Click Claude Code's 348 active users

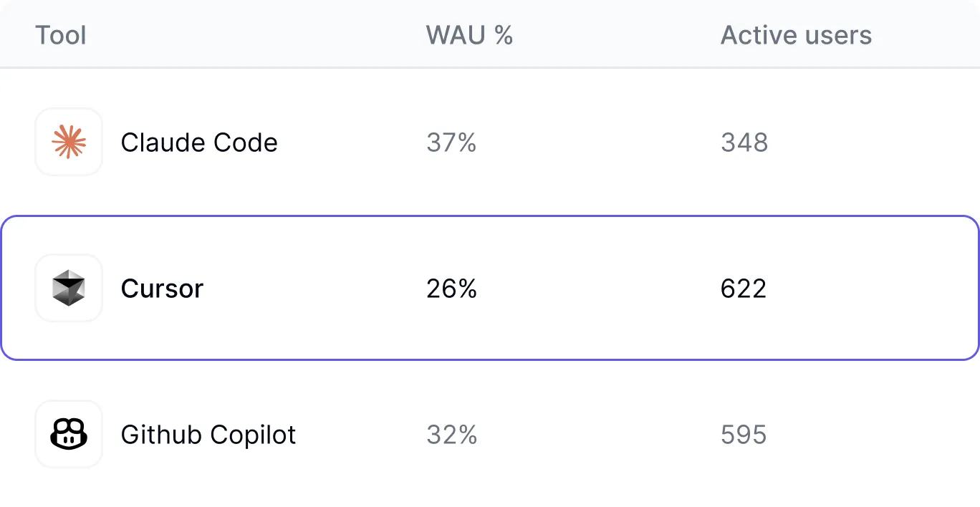[744, 143]
